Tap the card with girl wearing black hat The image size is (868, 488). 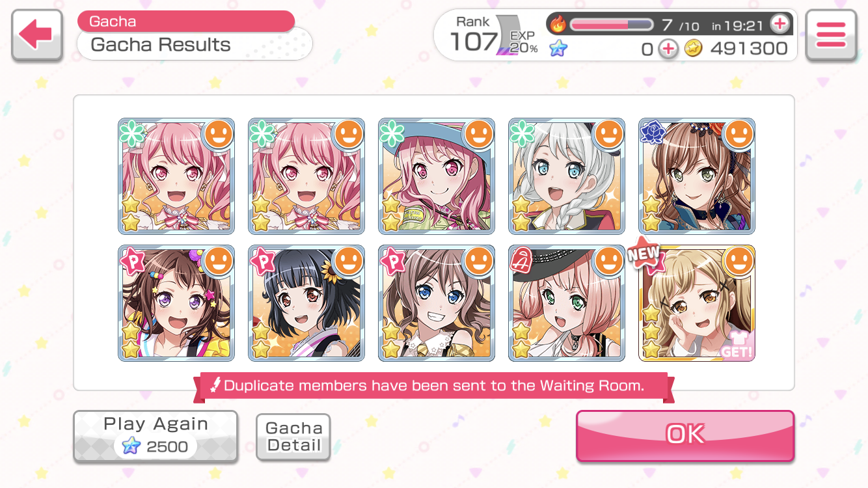567,303
